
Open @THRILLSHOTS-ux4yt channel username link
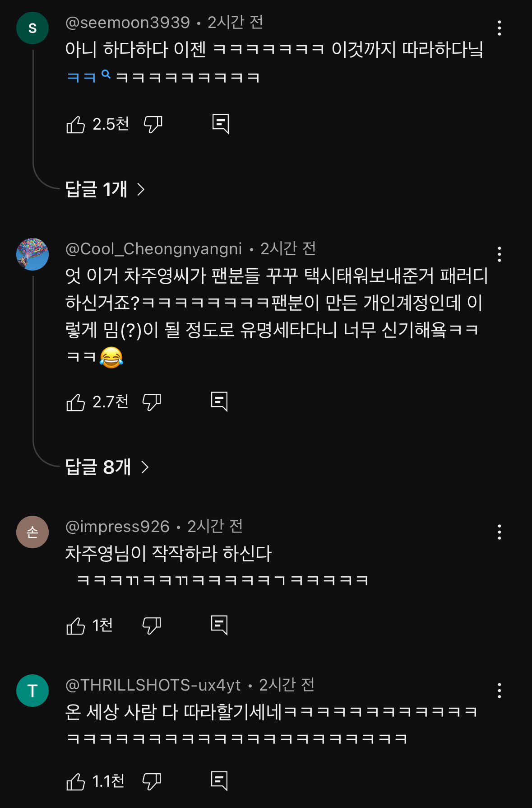(x=153, y=685)
